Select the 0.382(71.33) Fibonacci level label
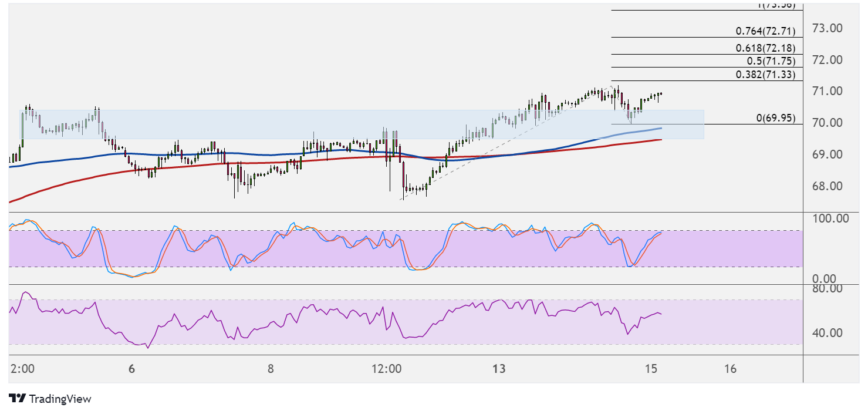Image resolution: width=868 pixels, height=414 pixels. (x=765, y=75)
